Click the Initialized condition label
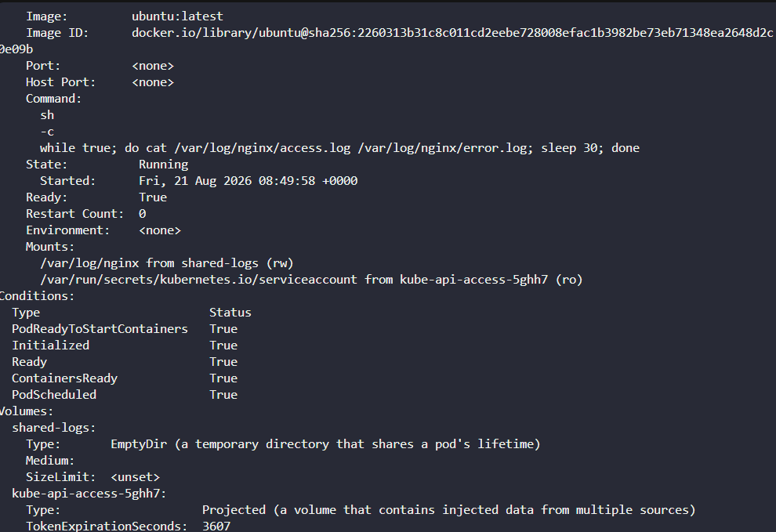The width and height of the screenshot is (776, 532). tap(50, 346)
